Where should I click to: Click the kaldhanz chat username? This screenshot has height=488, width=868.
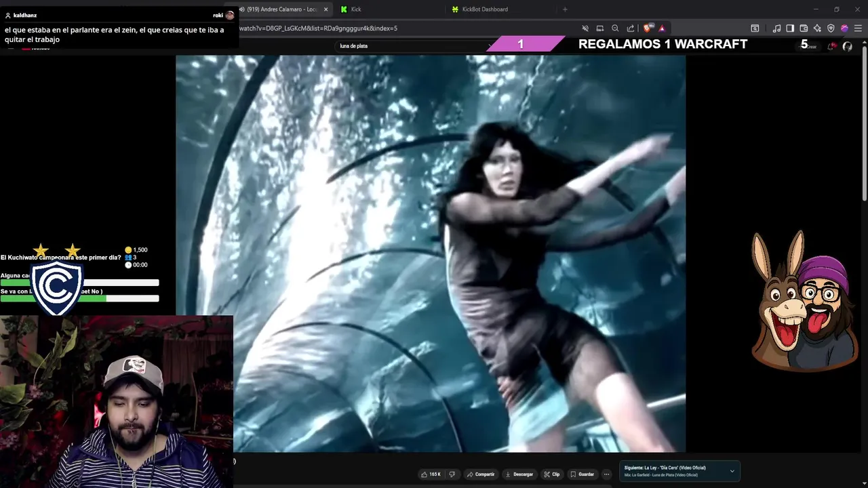[x=25, y=15]
